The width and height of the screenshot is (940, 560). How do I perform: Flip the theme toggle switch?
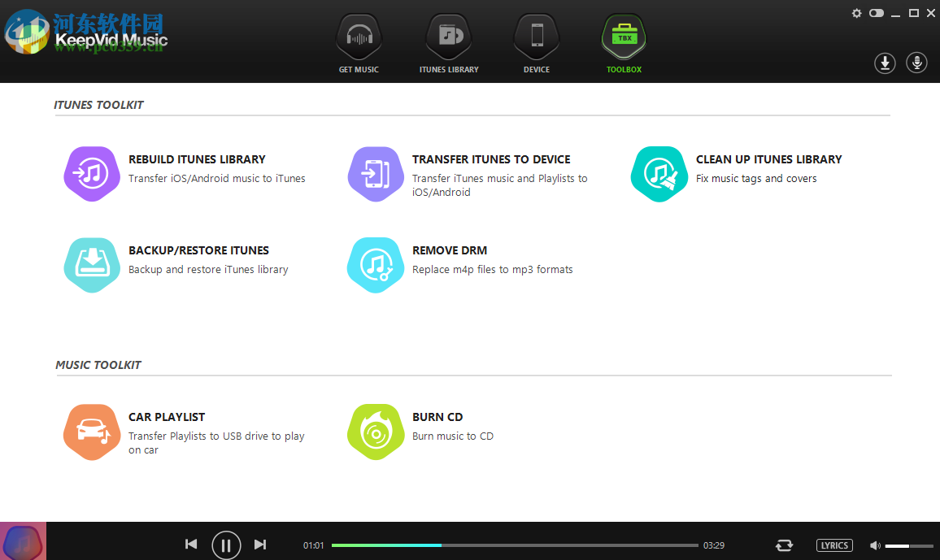tap(877, 13)
